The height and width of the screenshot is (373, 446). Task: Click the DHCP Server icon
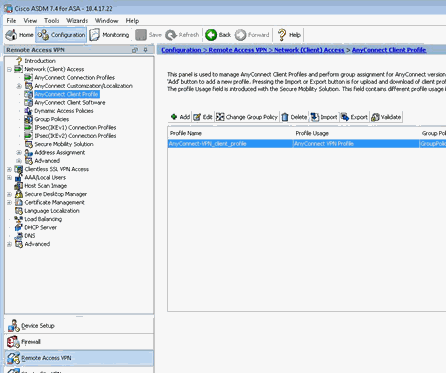click(x=18, y=227)
